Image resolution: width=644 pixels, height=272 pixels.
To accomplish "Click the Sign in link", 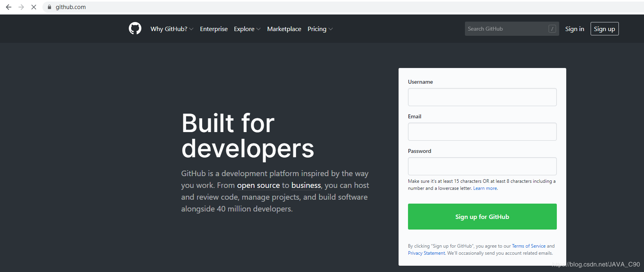I will click(x=574, y=29).
